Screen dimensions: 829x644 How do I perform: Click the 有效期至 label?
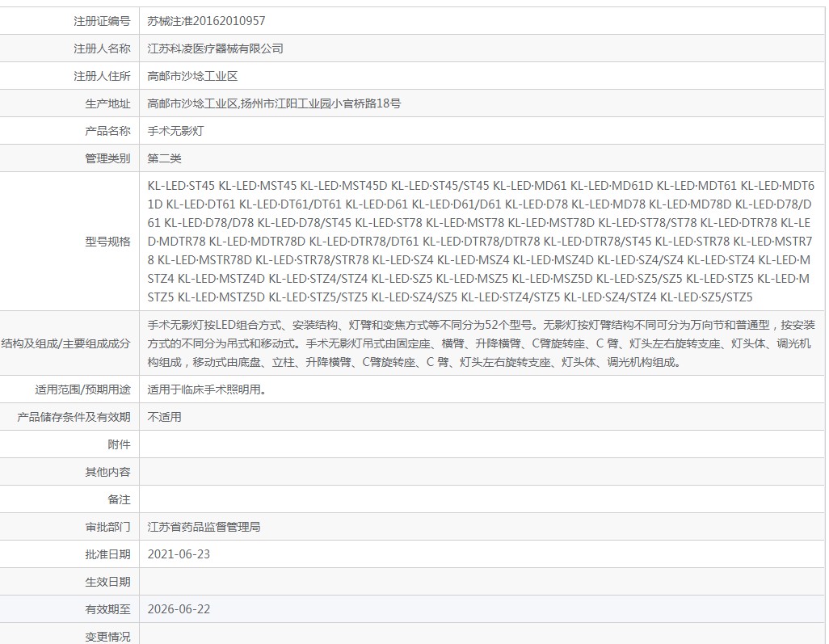(107, 609)
